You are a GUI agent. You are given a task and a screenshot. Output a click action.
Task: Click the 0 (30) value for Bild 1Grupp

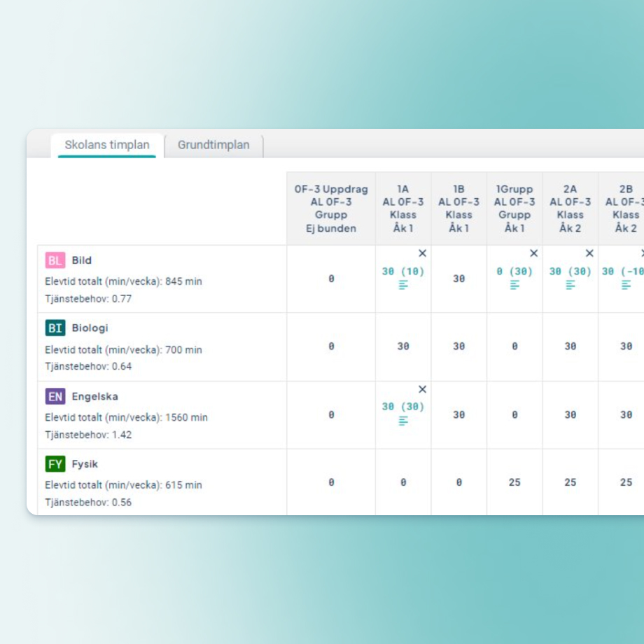(x=514, y=272)
